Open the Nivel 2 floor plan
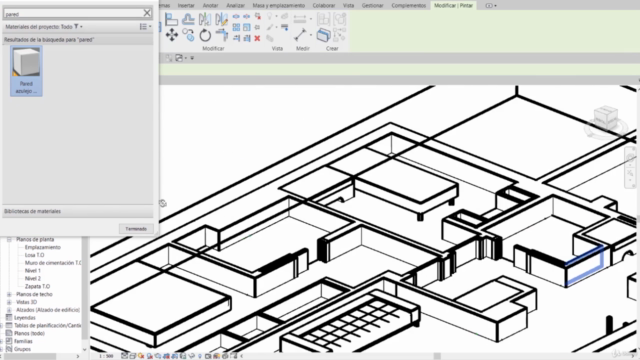The width and height of the screenshot is (640, 360). point(33,278)
